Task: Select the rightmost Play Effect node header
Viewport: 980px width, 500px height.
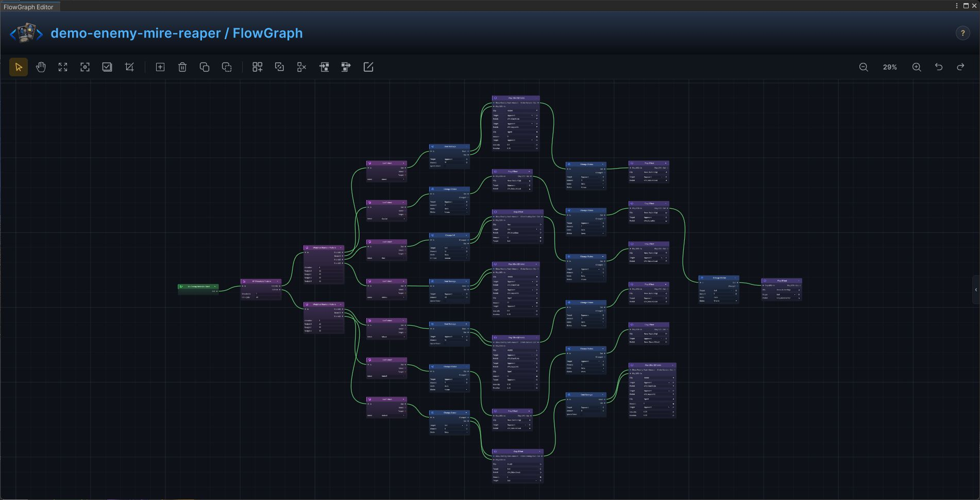Action: [x=782, y=281]
